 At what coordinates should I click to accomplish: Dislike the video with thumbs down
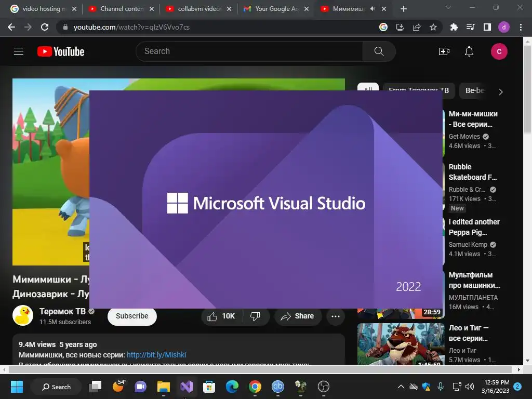[255, 316]
